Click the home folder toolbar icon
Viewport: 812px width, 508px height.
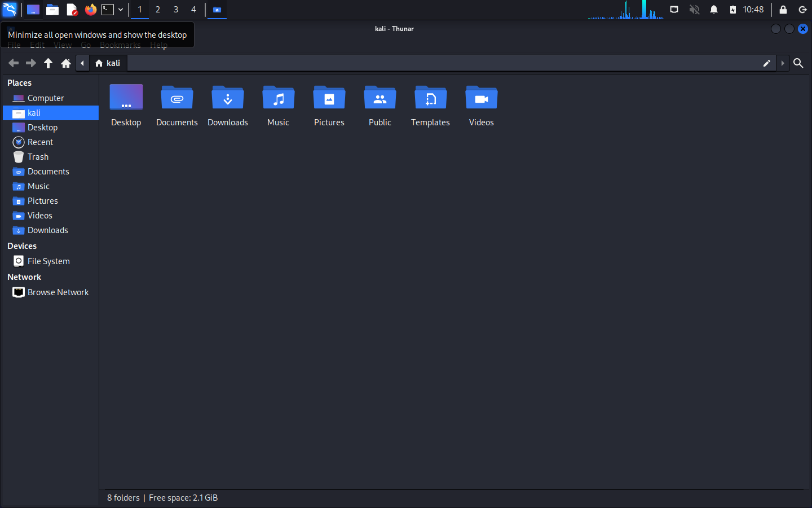(66, 63)
